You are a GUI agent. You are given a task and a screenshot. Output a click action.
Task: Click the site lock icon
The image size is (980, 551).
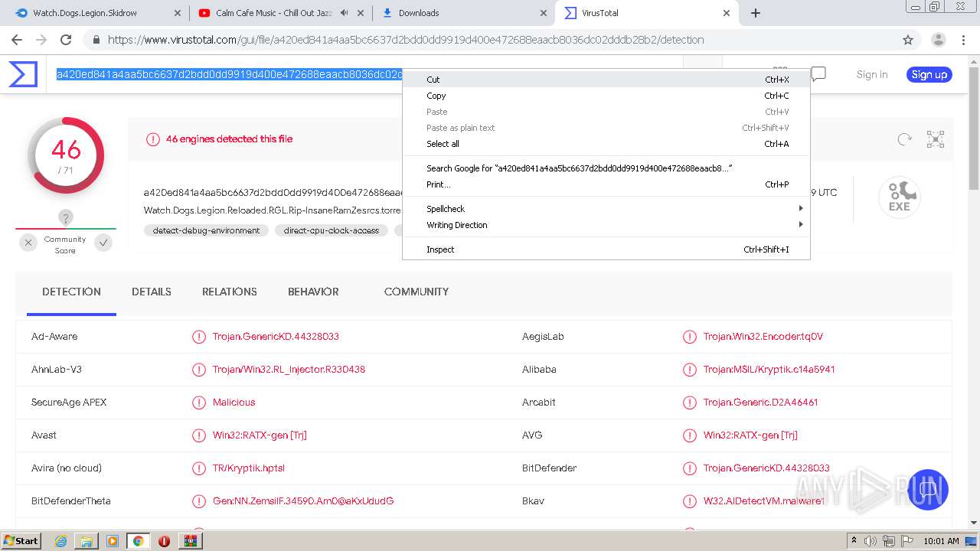[96, 40]
